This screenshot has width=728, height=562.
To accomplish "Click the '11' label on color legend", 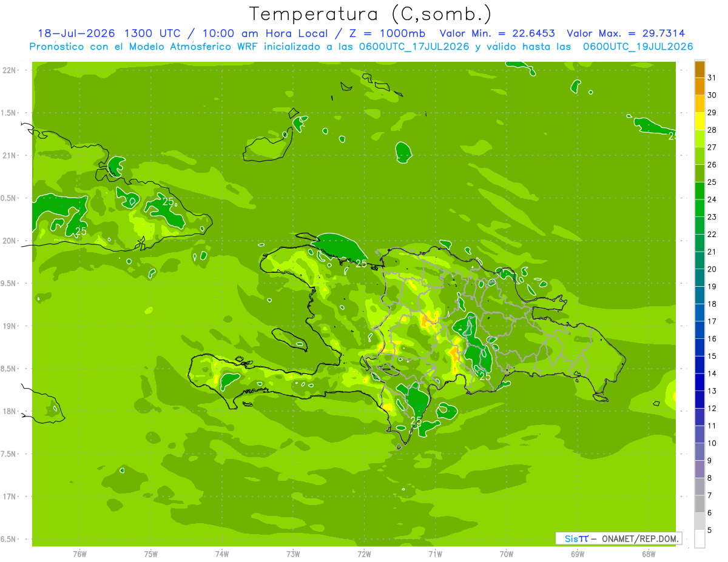I will [x=712, y=426].
